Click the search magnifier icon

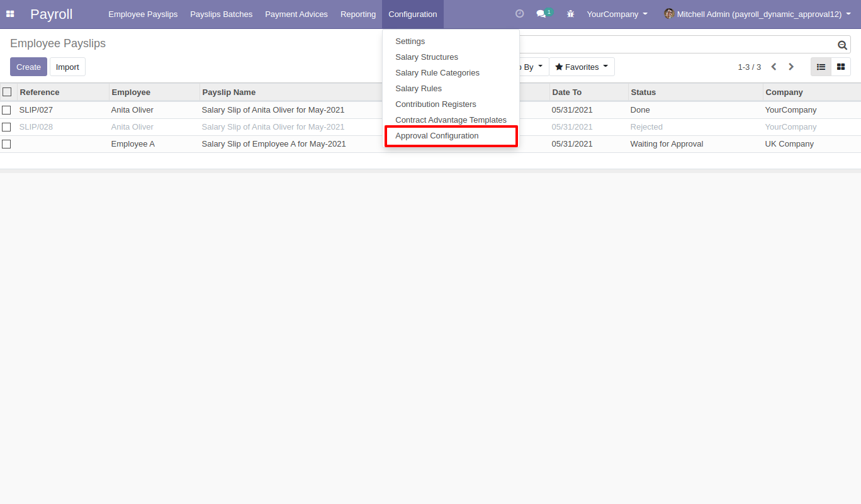[842, 45]
